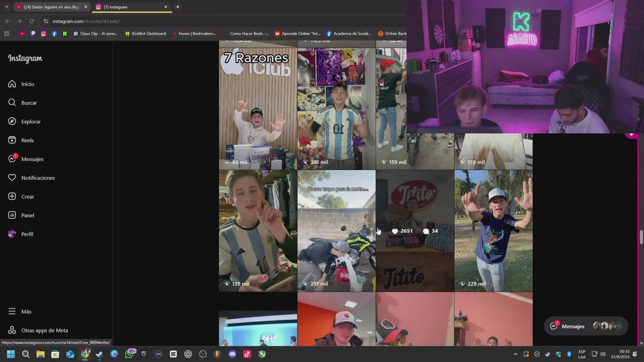Screen dimensions: 644x362
Task: Open the reel showing 159 mil views
Action: pyautogui.click(x=391, y=108)
